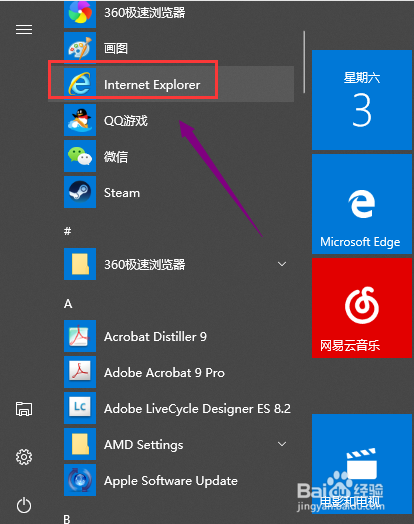This screenshot has height=524, width=414.
Task: Click the 'QQ游戏' label text
Action: (126, 121)
